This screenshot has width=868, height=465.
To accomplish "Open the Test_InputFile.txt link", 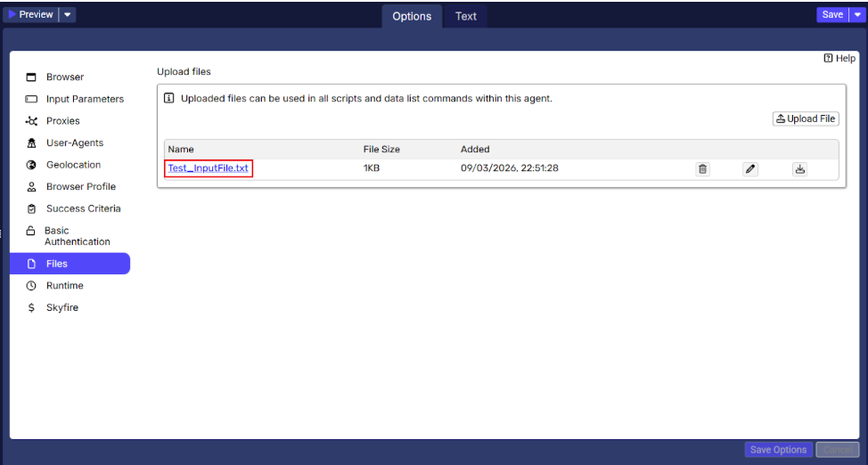I will click(209, 168).
